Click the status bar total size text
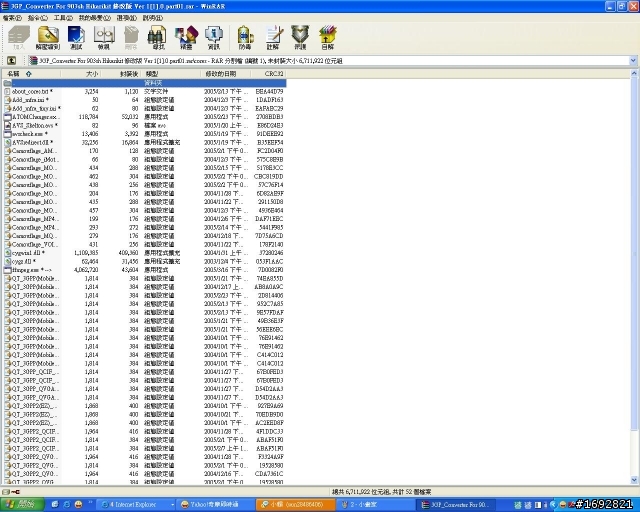The image size is (640, 512). point(381,492)
